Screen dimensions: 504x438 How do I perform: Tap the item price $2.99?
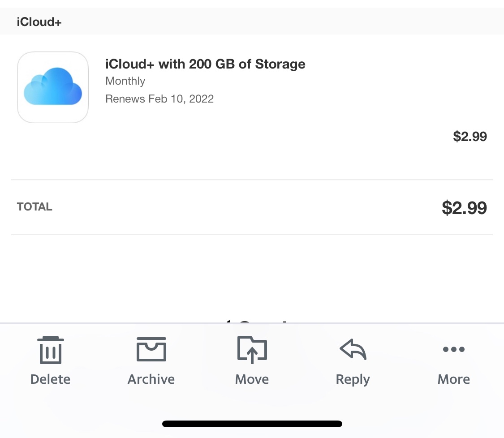click(x=470, y=136)
